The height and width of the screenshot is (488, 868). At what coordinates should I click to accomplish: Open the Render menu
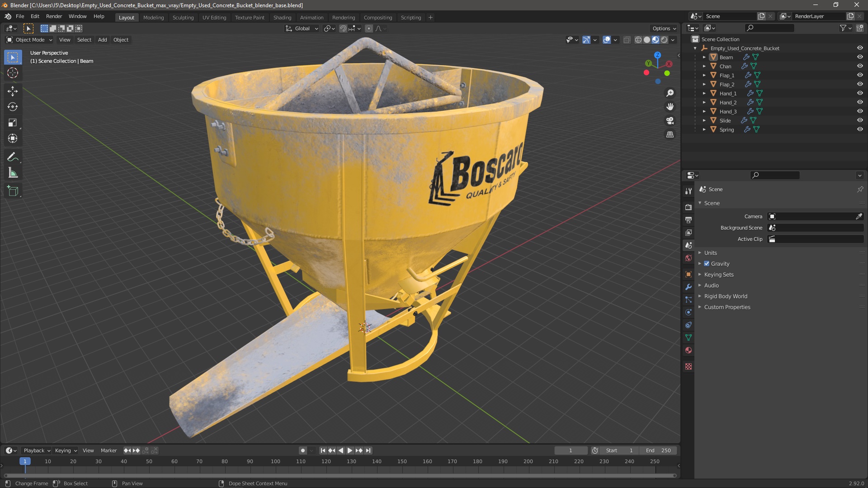pyautogui.click(x=54, y=16)
